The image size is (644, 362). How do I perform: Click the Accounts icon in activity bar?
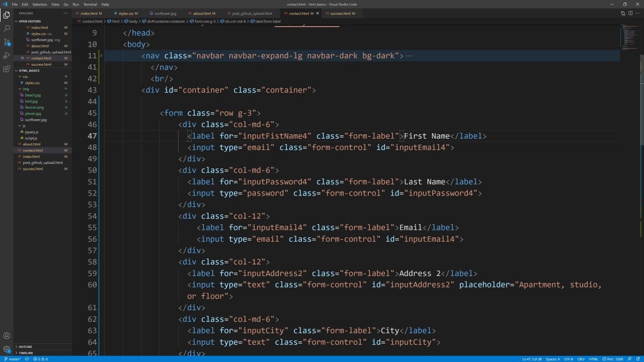click(7, 336)
